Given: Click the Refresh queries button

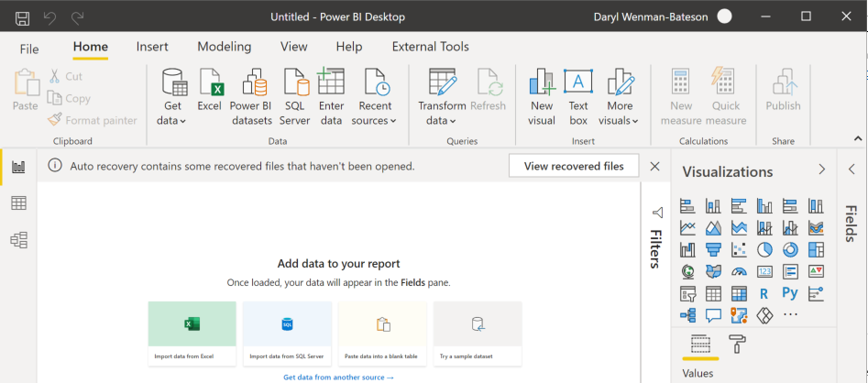Looking at the screenshot, I should click(x=489, y=90).
